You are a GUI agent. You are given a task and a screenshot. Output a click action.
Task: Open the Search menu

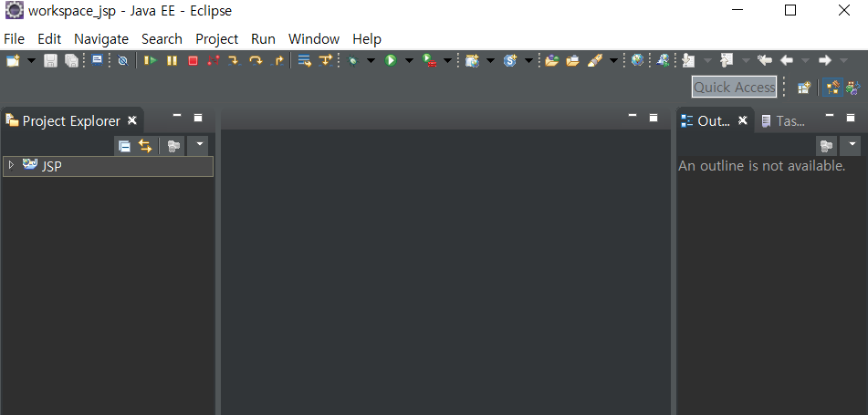(x=162, y=38)
